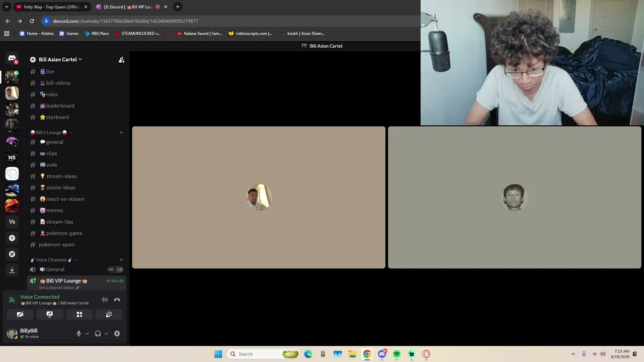Show hidden system tray icons
The width and height of the screenshot is (644, 362).
click(x=573, y=354)
